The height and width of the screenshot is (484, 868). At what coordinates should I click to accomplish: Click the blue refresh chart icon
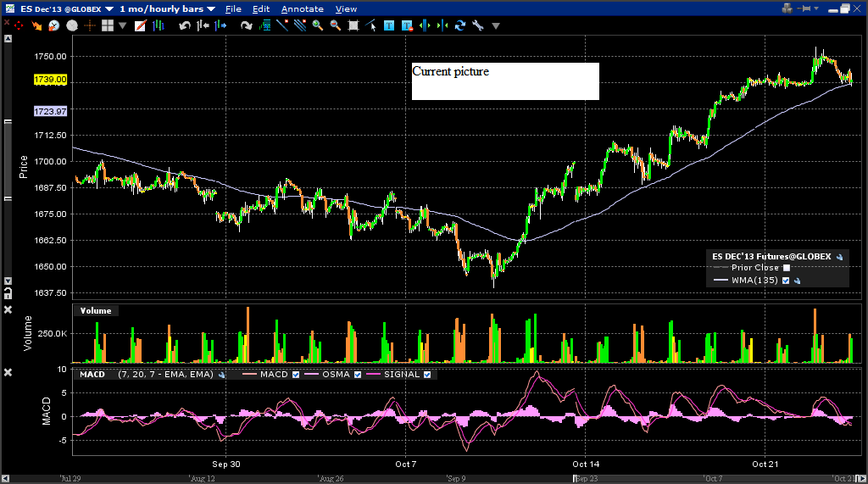(460, 25)
